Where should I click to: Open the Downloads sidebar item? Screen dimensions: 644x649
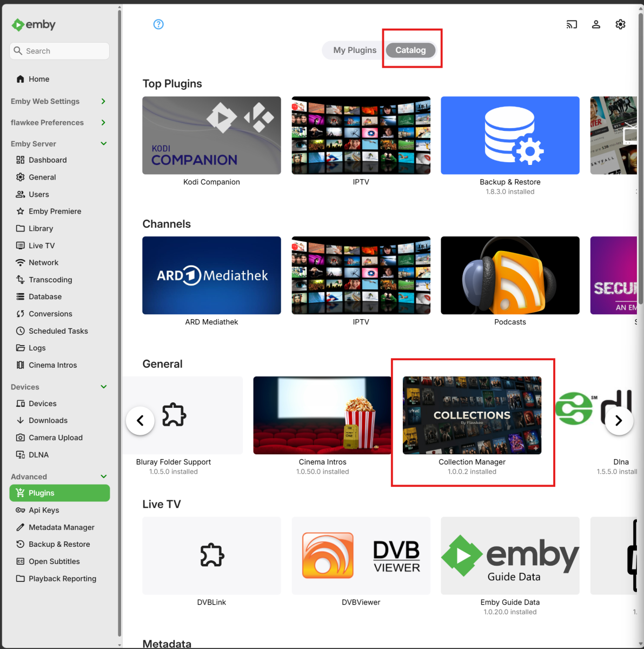coord(59,421)
